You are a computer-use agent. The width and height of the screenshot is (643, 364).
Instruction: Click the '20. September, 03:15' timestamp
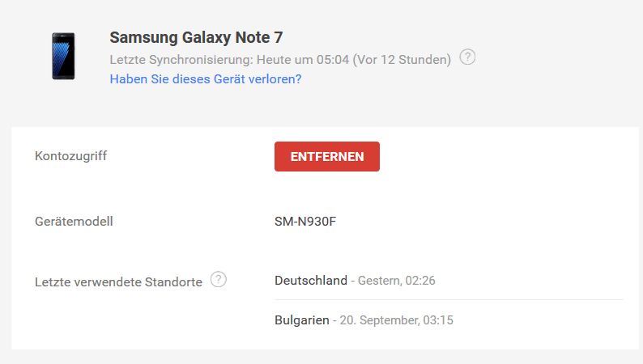click(397, 320)
